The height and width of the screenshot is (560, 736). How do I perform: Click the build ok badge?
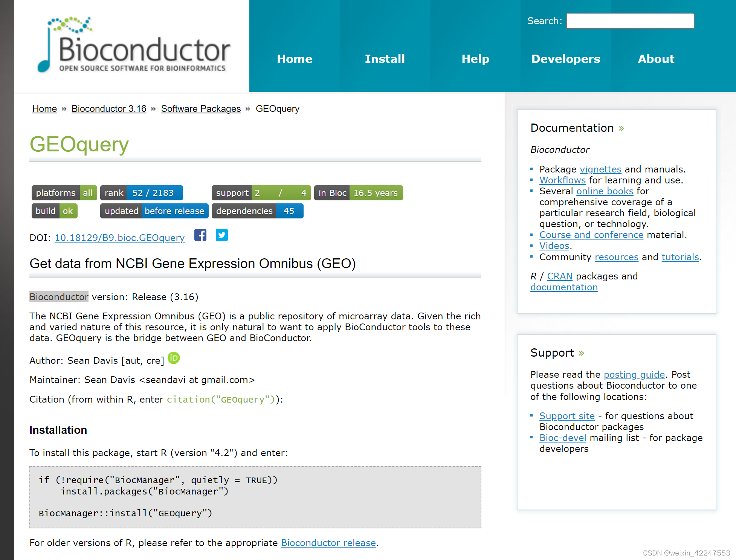click(55, 211)
